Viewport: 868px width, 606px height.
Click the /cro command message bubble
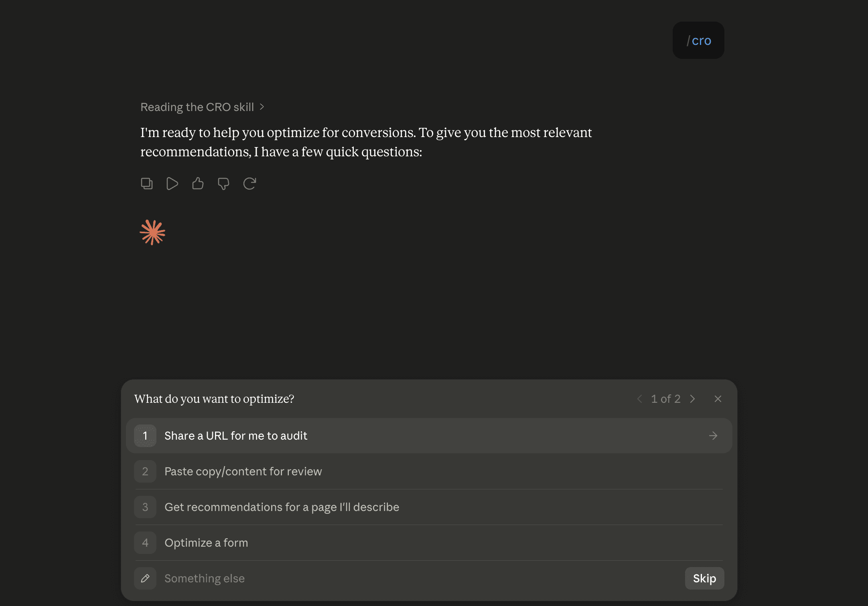[698, 40]
